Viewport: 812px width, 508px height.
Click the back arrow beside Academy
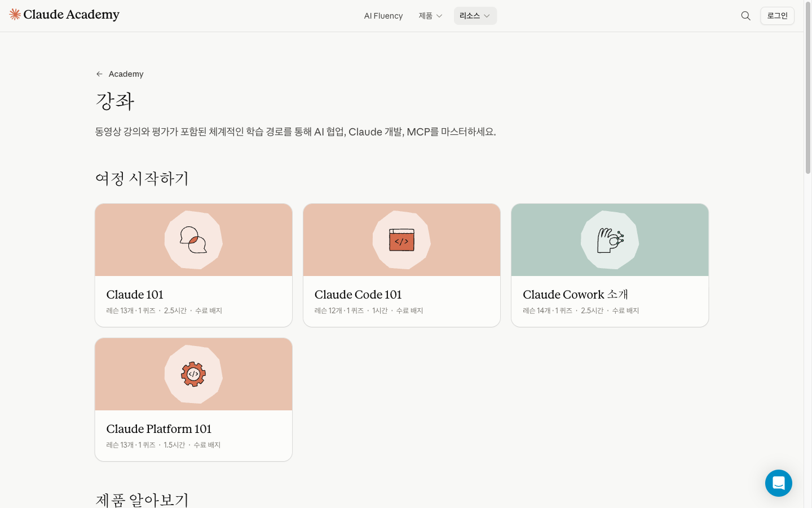(x=99, y=74)
